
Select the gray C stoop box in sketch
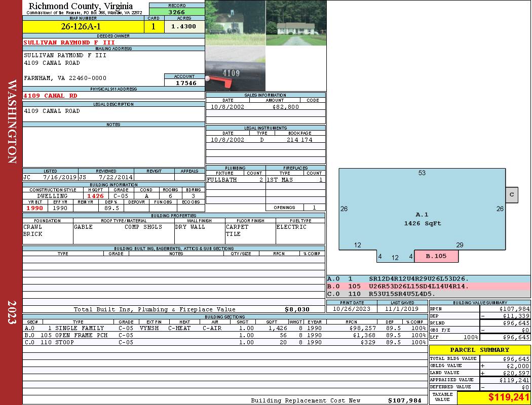pos(512,195)
